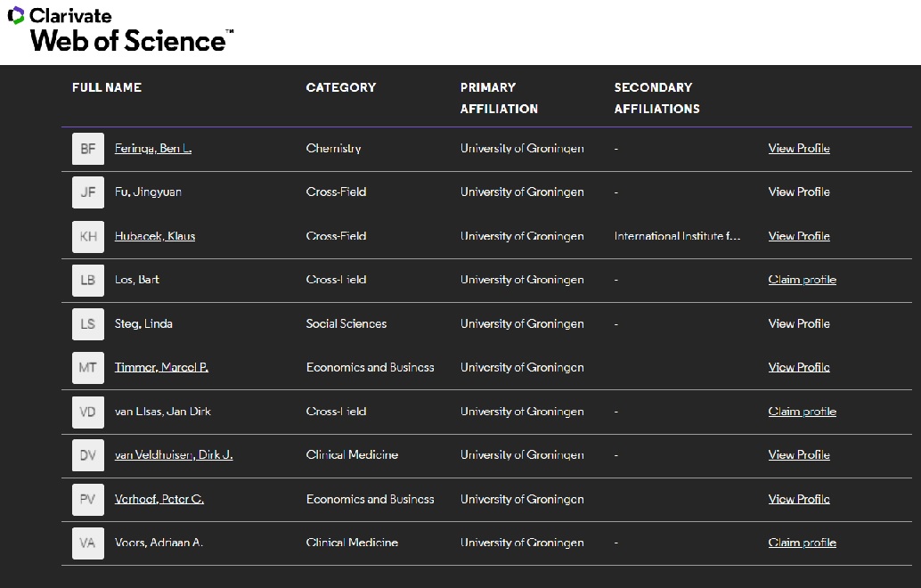Open Feringa, Ben L. name link
The image size is (921, 588).
153,149
